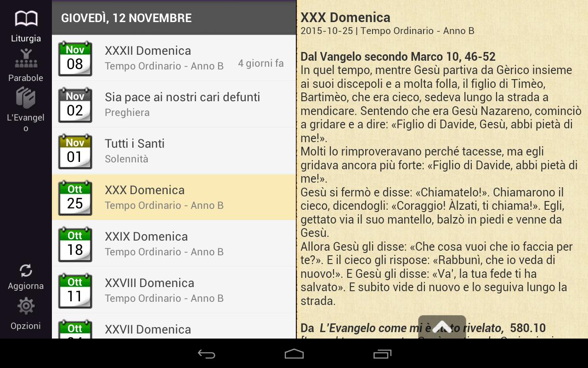Open the L'Evangelo books icon
Screen dimensions: 588x368
point(26,98)
